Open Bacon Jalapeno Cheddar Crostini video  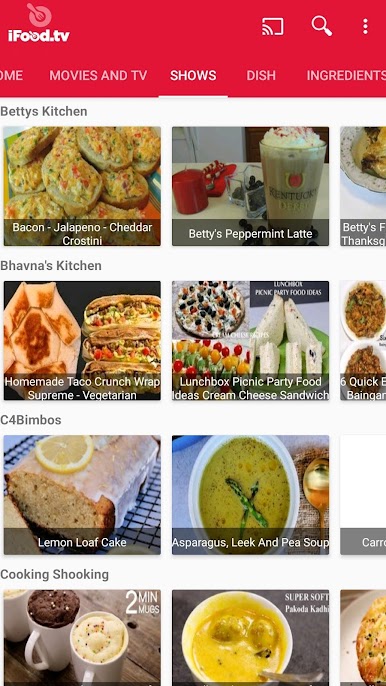pyautogui.click(x=82, y=186)
